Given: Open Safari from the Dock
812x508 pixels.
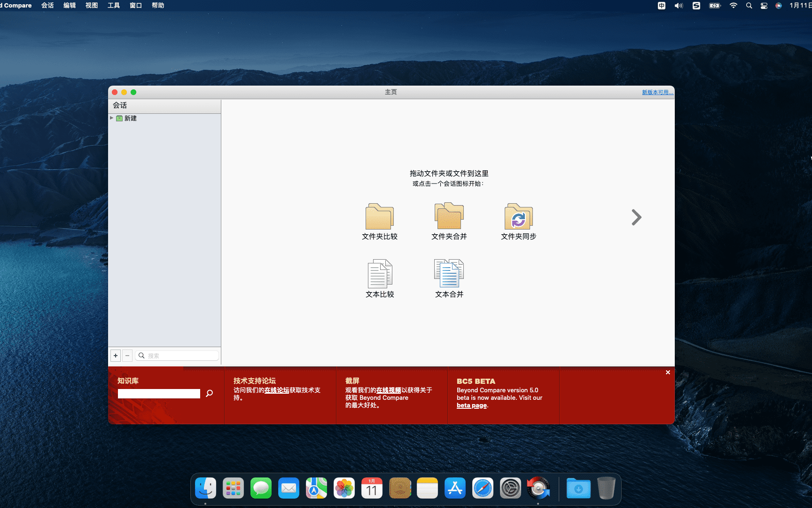Looking at the screenshot, I should 483,488.
